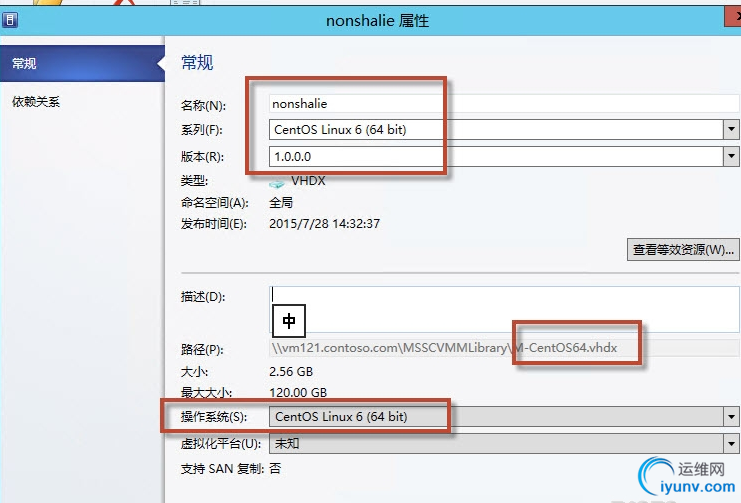
Task: Click the max size value 120.00 GB
Action: (298, 392)
